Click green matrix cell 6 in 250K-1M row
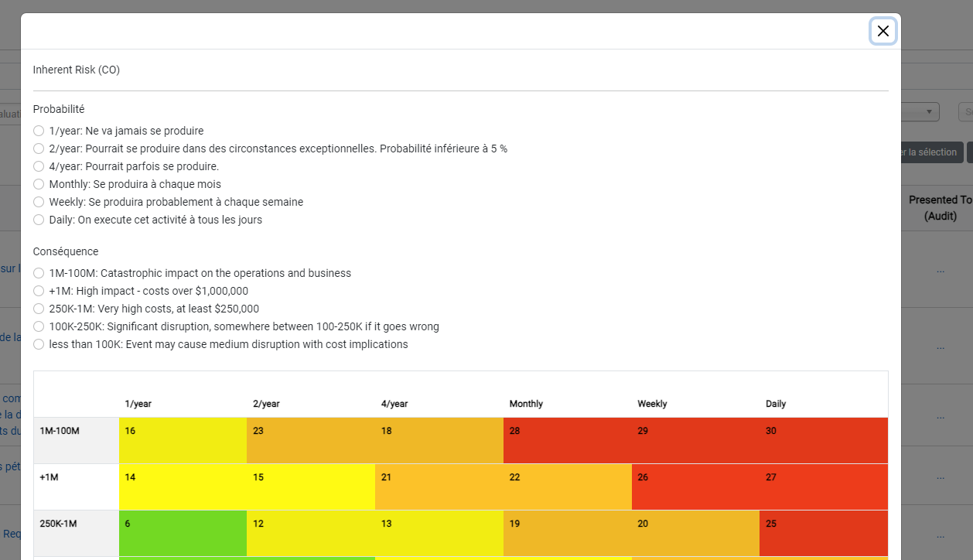973x560 pixels. click(x=183, y=533)
